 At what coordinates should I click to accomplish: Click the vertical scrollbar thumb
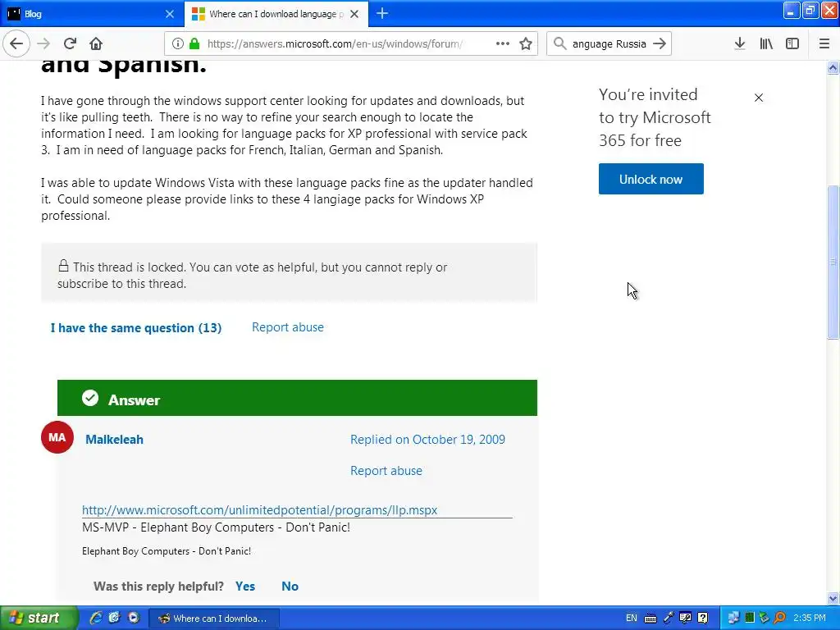[833, 262]
